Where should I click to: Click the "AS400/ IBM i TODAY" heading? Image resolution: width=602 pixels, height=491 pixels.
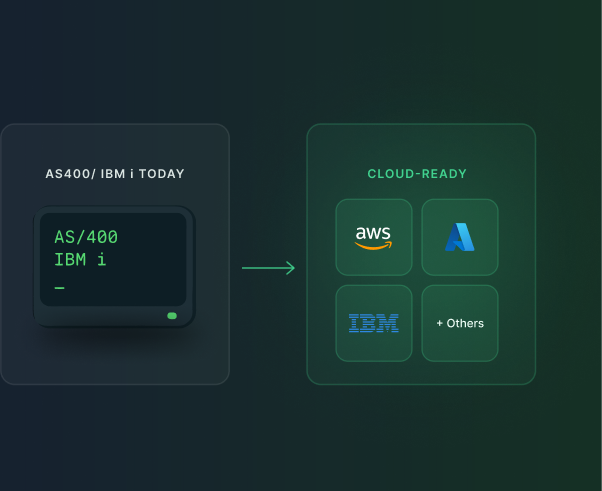point(115,174)
